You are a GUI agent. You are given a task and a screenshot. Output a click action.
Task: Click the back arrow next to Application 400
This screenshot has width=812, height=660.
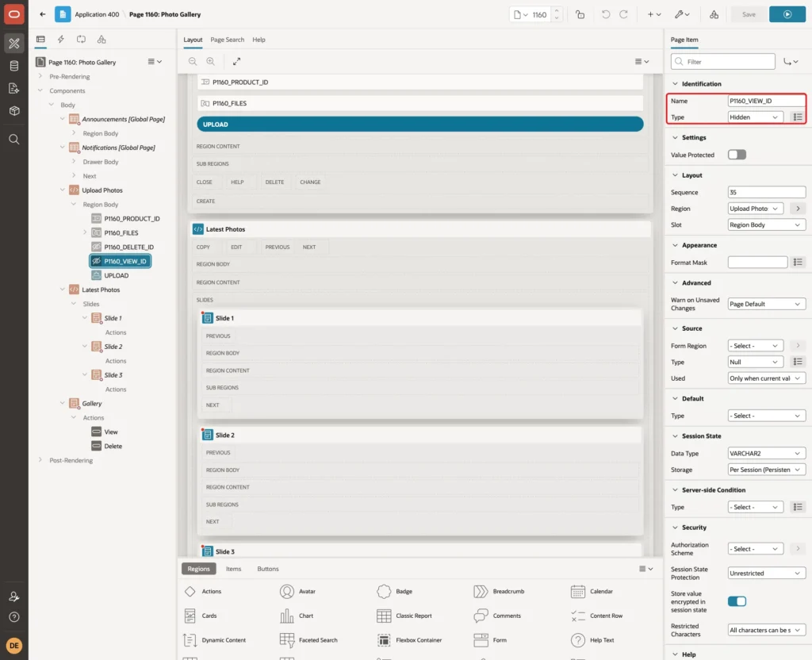[x=43, y=14]
